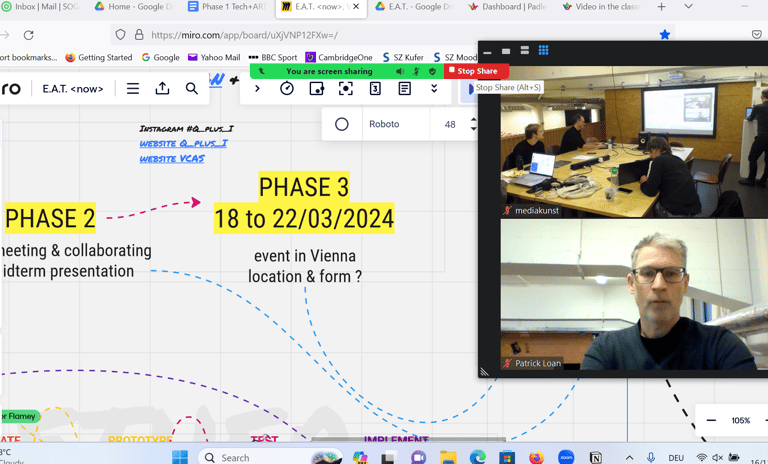Select the Patrick Loan video tile
768x464 pixels.
[634, 294]
